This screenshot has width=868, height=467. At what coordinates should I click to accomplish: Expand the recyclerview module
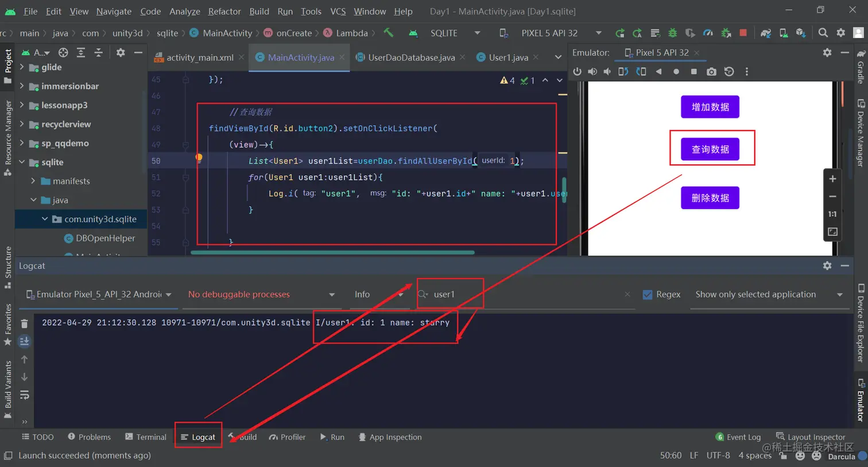coord(22,124)
